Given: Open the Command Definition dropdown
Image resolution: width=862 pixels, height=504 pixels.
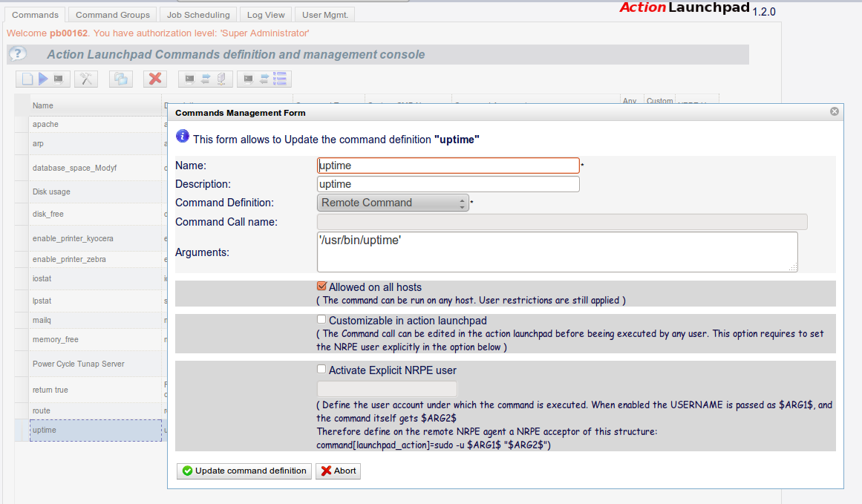Looking at the screenshot, I should [393, 203].
